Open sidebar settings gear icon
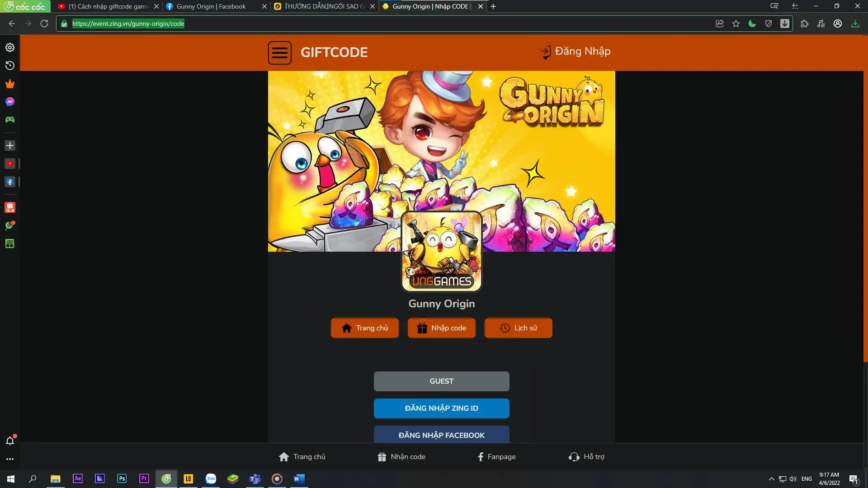 click(10, 47)
